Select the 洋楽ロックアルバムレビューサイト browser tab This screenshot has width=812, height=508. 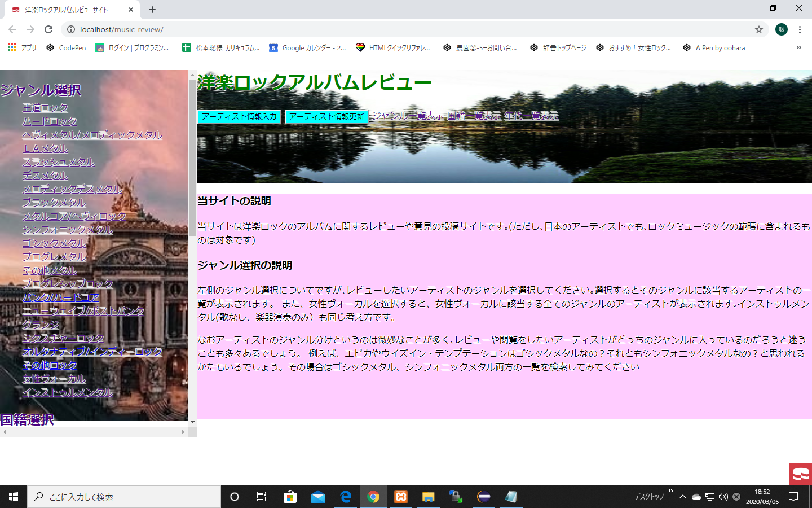(68, 10)
